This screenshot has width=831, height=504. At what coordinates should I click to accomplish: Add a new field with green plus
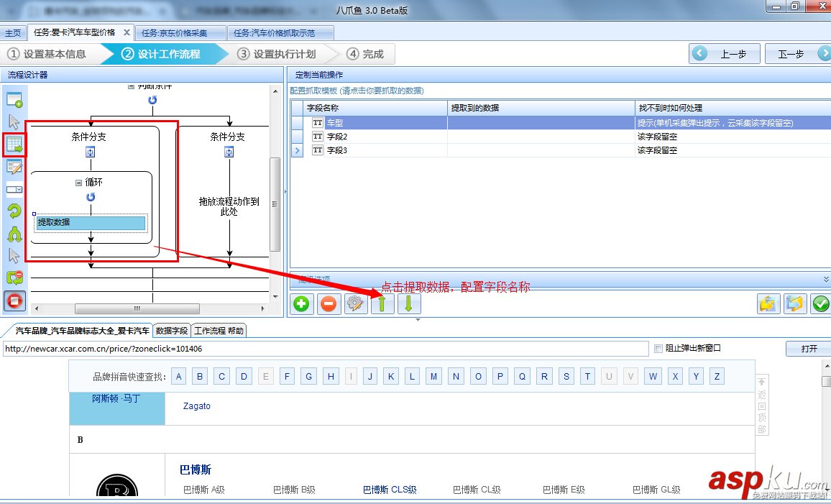click(301, 303)
